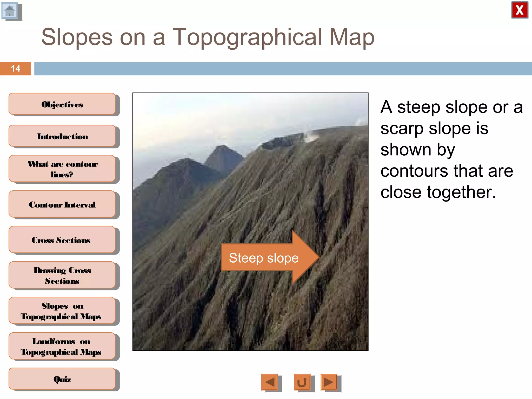Go to previous slide arrow

point(270,382)
